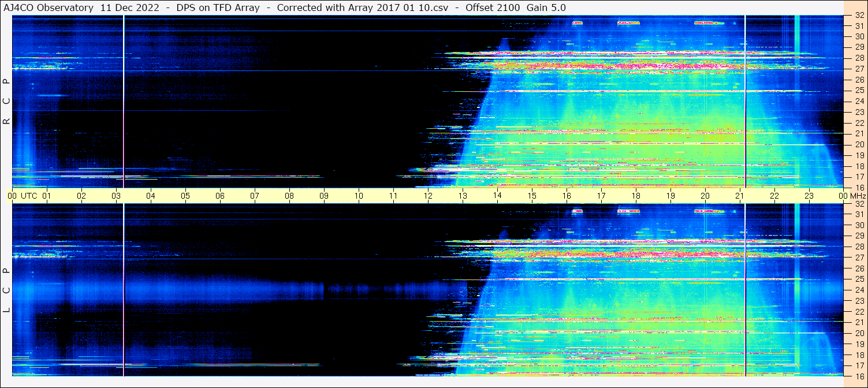This screenshot has width=868, height=388.
Task: Click the 28 MHz tick in RCP panel
Action: [859, 58]
